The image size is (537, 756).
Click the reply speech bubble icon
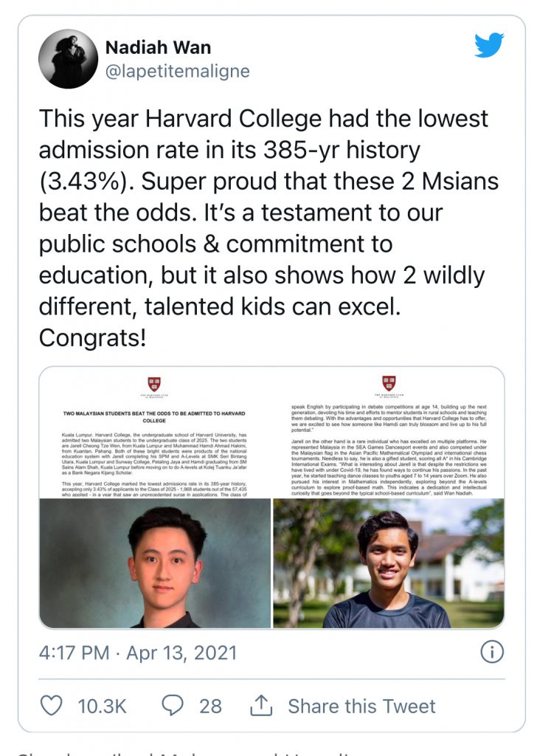[173, 706]
